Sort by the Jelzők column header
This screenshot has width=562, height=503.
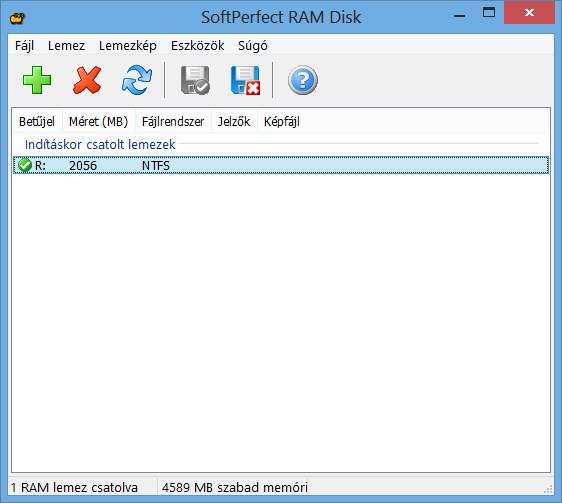(x=234, y=122)
